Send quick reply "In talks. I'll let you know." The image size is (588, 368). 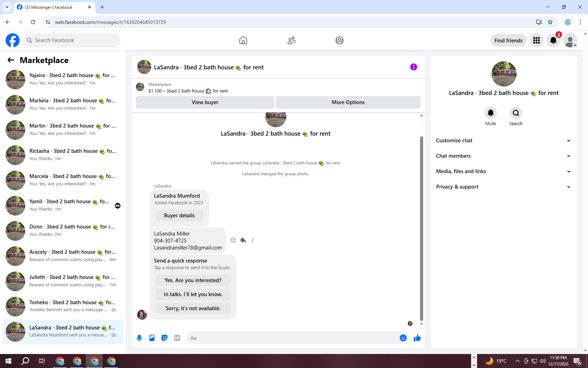tap(193, 294)
